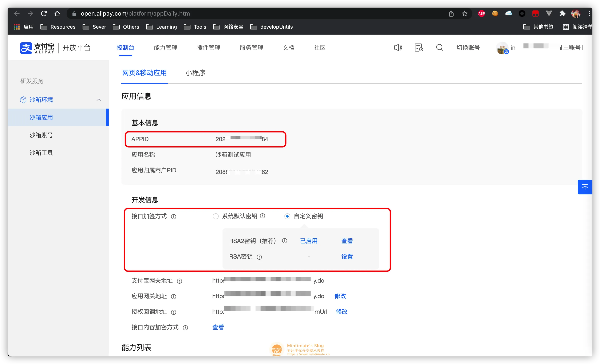Click info icon next to RSA2密钥（推荐）
The height and width of the screenshot is (364, 600).
point(285,241)
